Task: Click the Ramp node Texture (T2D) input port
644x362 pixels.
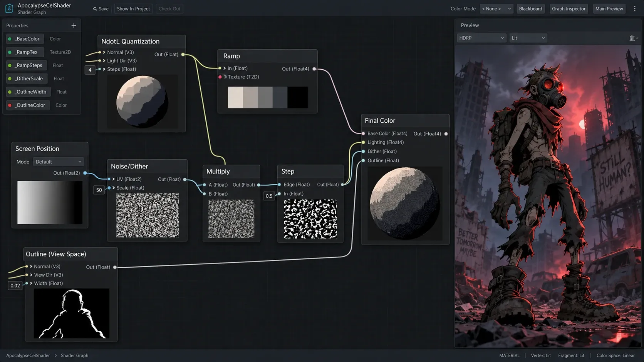Action: click(x=220, y=77)
